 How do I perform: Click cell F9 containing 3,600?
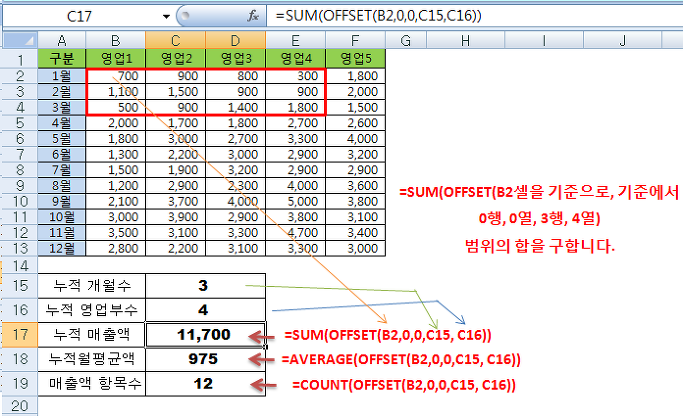point(355,186)
